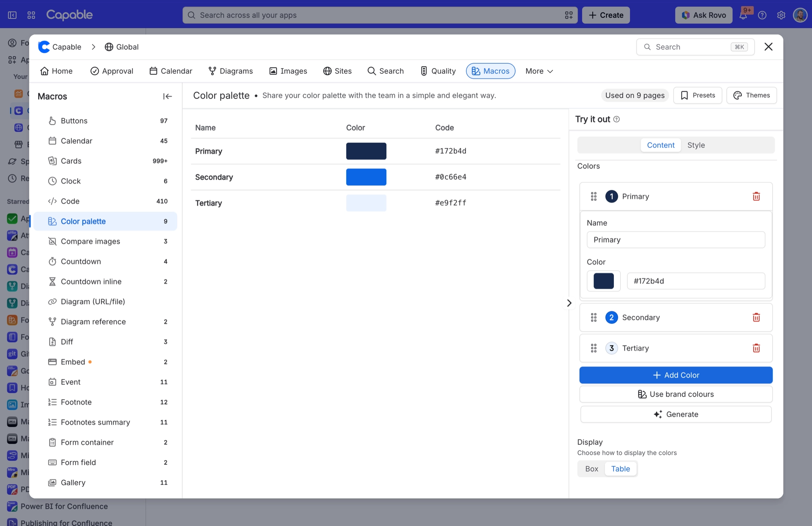Image resolution: width=812 pixels, height=526 pixels.
Task: Switch to the Style tab
Action: (696, 145)
